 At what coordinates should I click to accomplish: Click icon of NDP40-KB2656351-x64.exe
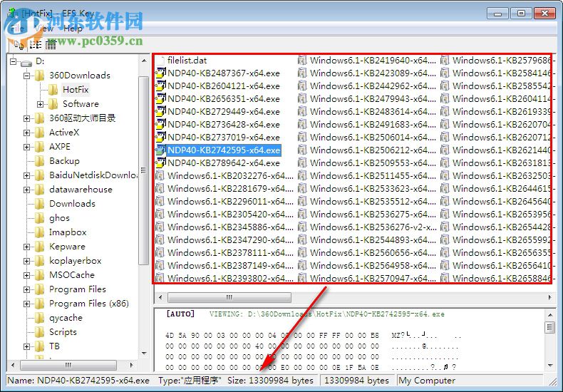pyautogui.click(x=160, y=99)
